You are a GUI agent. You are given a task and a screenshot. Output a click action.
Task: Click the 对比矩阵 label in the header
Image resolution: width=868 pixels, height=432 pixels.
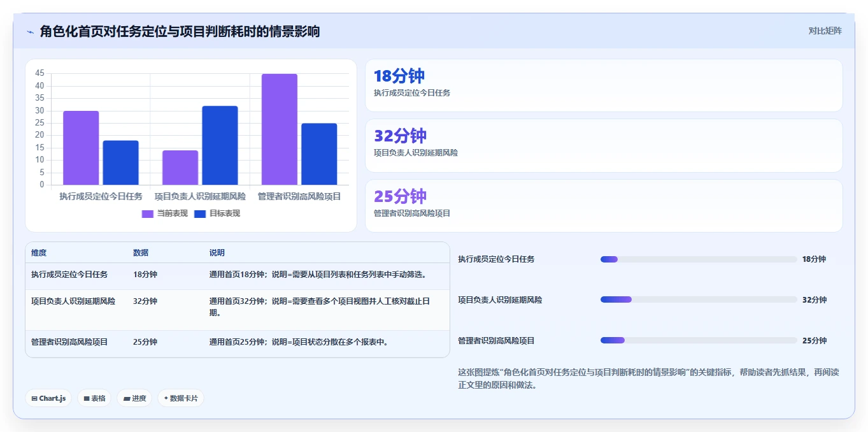pos(825,31)
